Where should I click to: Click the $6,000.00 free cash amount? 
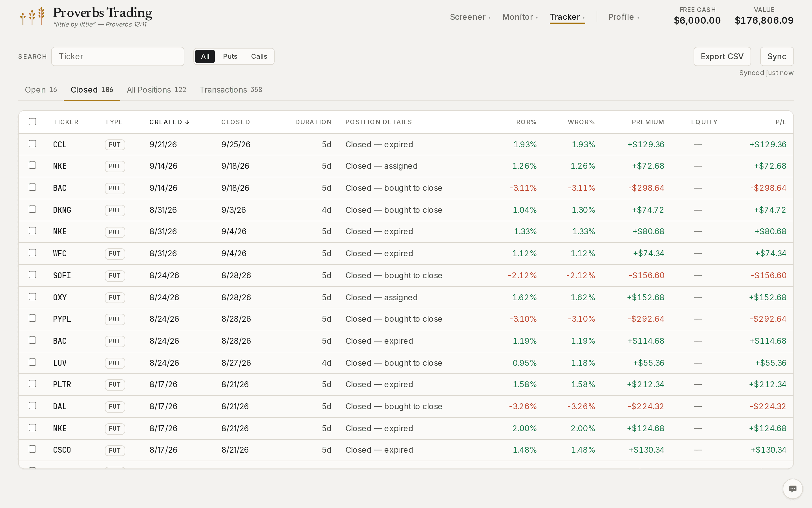tap(697, 21)
